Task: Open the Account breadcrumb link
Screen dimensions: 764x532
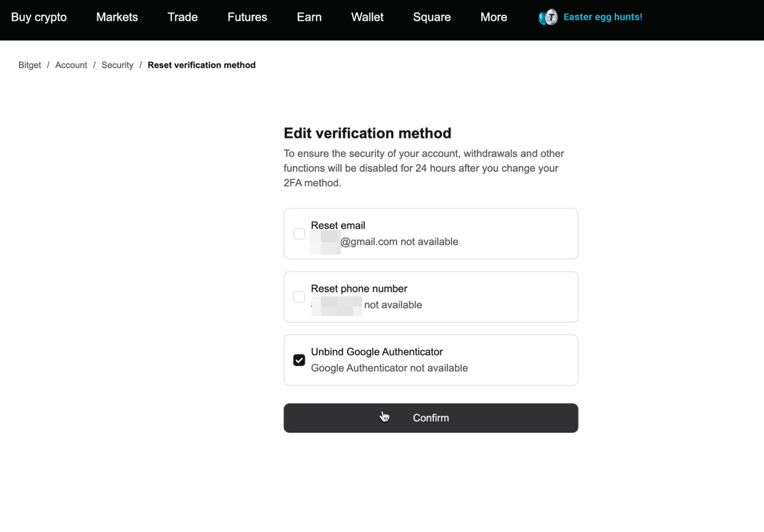Action: coord(71,65)
